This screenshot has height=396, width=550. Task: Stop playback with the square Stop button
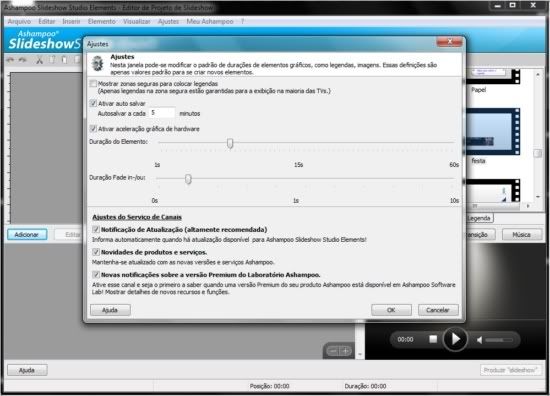[x=433, y=339]
